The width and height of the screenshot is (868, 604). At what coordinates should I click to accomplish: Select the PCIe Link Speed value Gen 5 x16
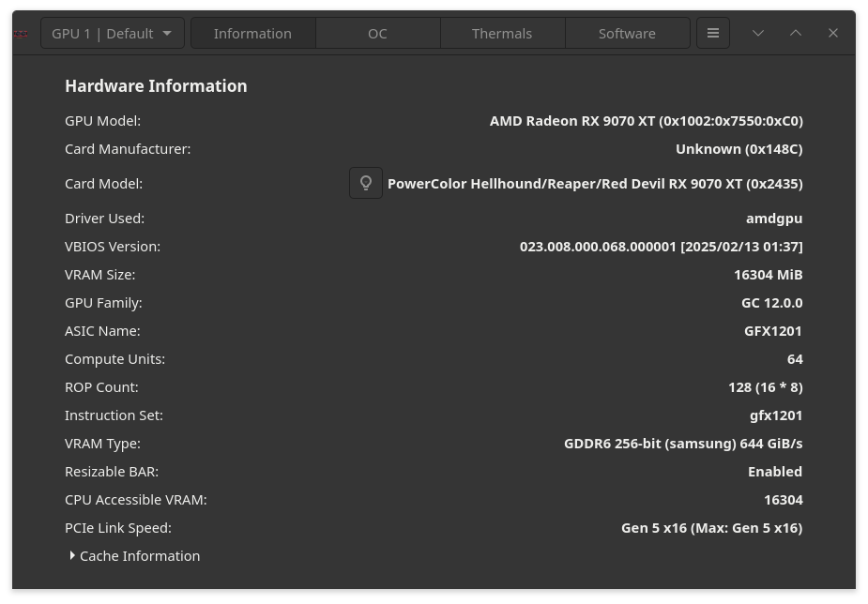pyautogui.click(x=712, y=528)
